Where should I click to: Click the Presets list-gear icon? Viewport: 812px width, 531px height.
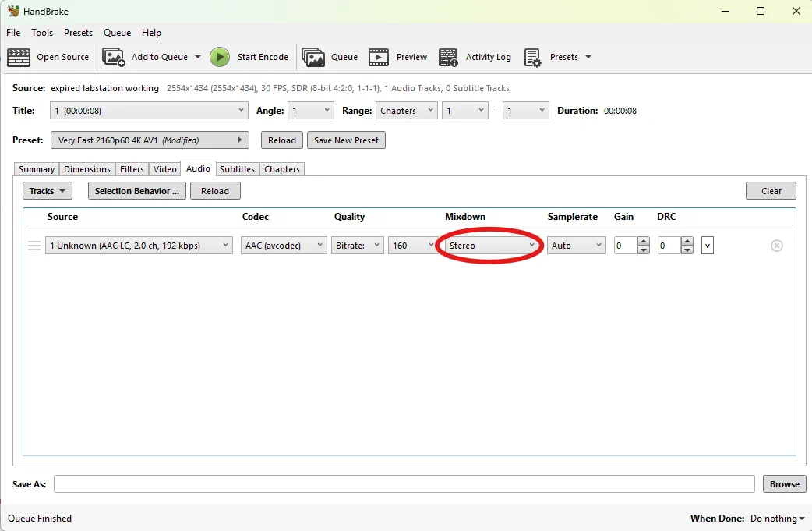(532, 57)
